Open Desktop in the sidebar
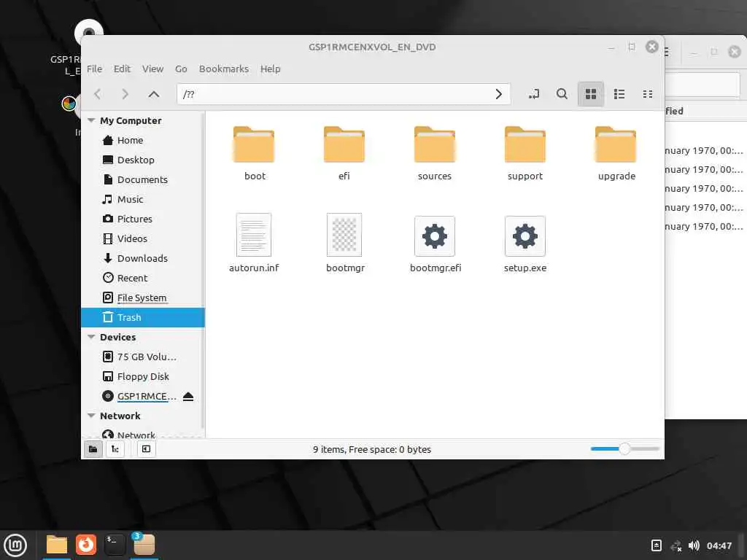The height and width of the screenshot is (560, 747). (143, 160)
